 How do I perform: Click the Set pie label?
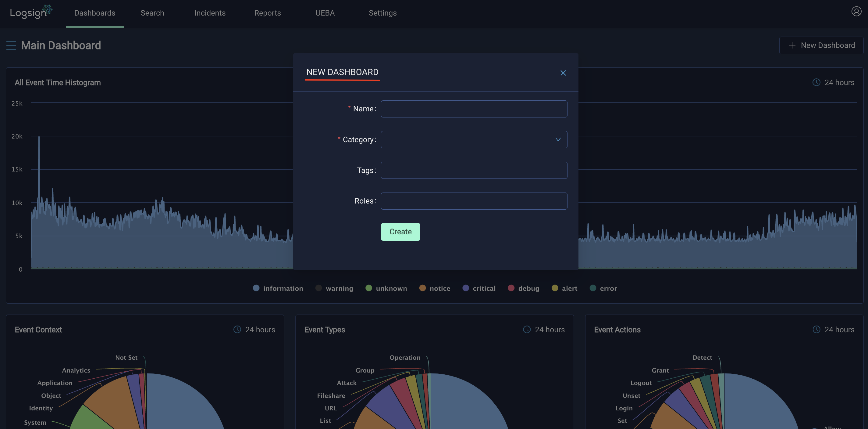(x=622, y=420)
